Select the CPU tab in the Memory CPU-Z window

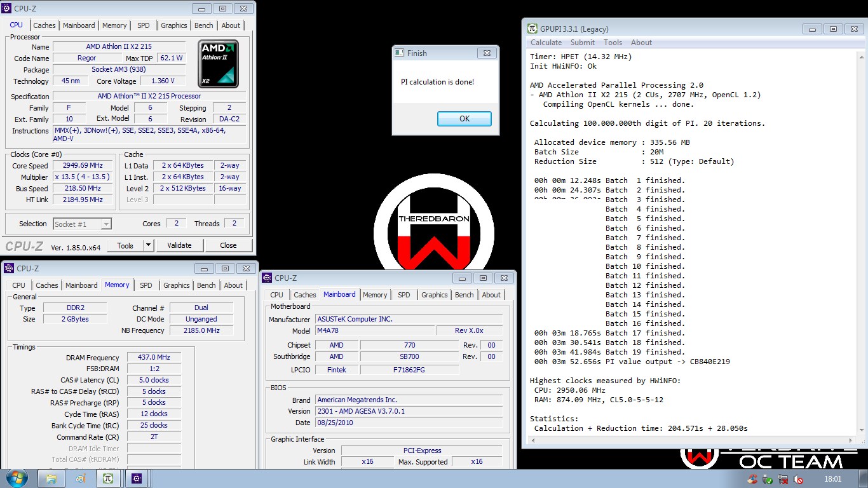coord(19,285)
